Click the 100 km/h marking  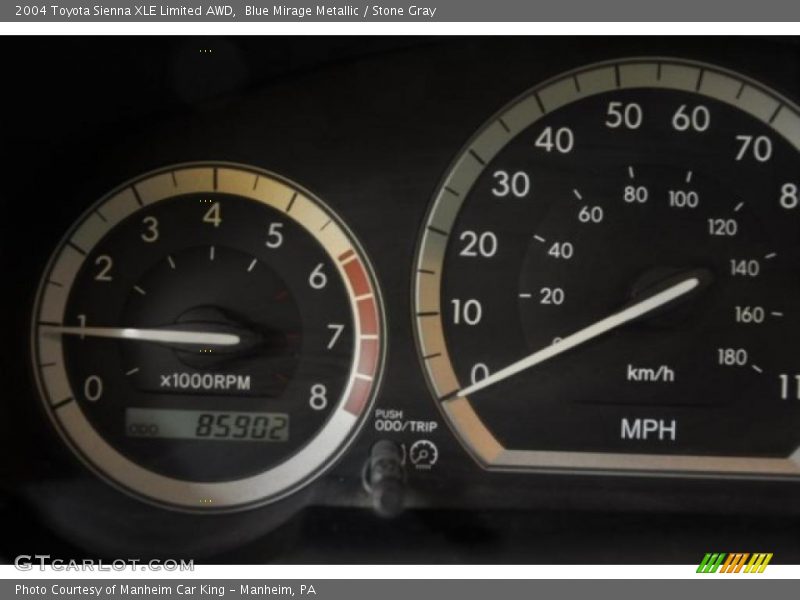(x=683, y=199)
